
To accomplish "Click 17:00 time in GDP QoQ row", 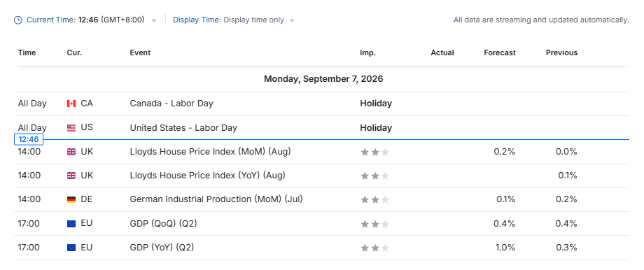I will (29, 223).
